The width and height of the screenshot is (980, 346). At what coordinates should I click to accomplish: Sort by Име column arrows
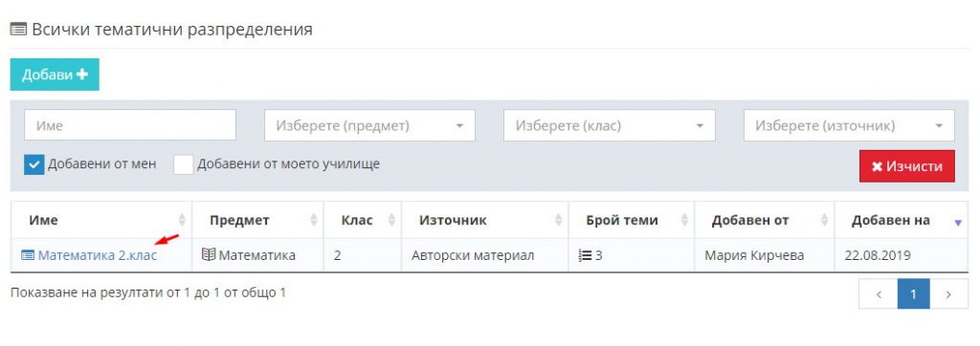pos(182,220)
